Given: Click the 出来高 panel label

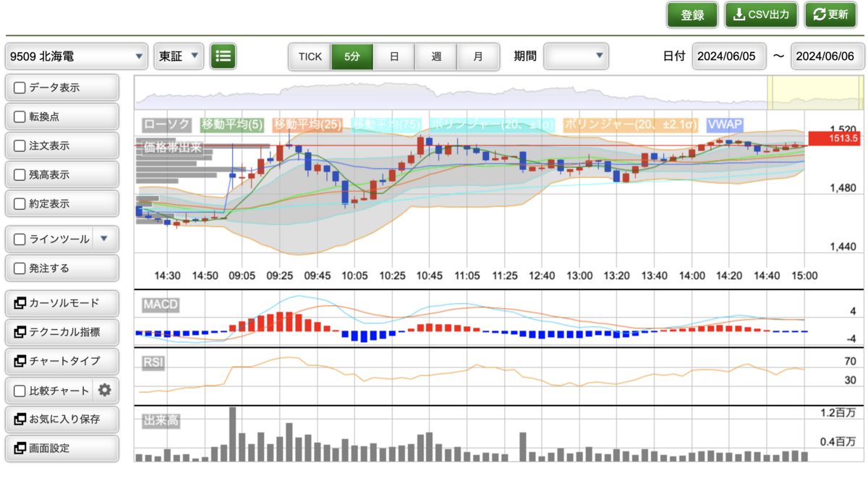Looking at the screenshot, I should pos(161,421).
